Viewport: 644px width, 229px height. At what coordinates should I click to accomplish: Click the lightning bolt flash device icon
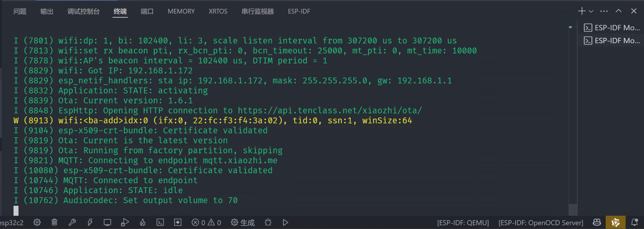[x=90, y=222]
